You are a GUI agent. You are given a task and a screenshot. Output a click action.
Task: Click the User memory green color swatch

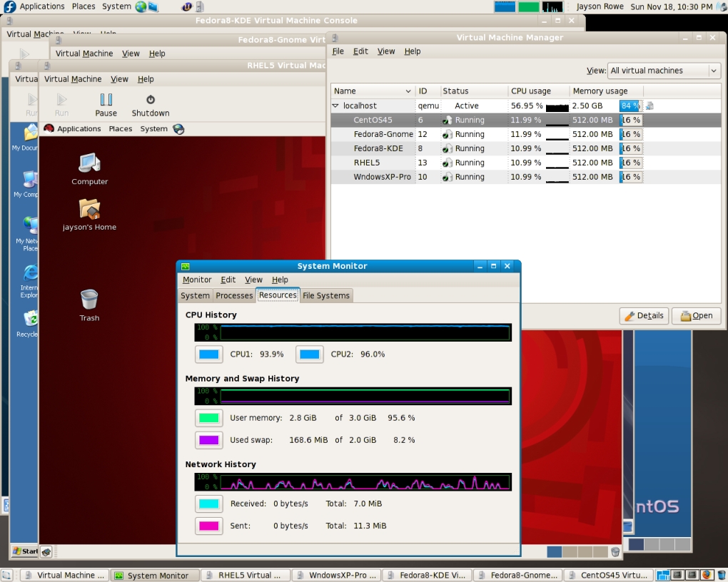point(209,418)
